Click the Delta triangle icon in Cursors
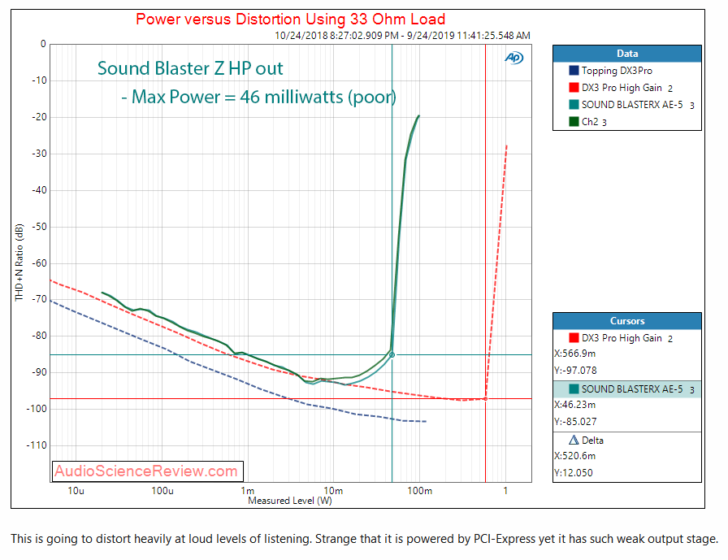This screenshot has height=560, width=728. click(574, 441)
